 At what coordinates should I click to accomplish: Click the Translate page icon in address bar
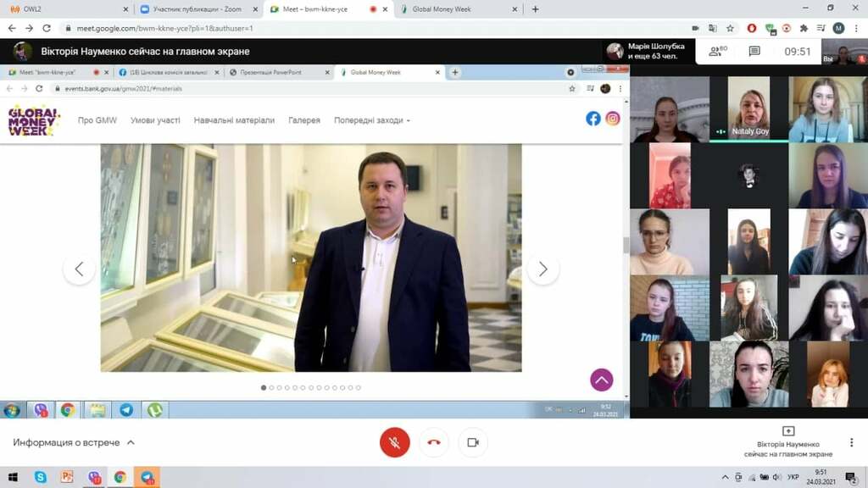(x=712, y=28)
